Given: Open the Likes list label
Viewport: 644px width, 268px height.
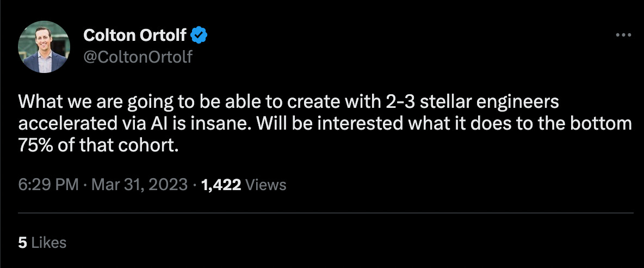Looking at the screenshot, I should coord(49,242).
